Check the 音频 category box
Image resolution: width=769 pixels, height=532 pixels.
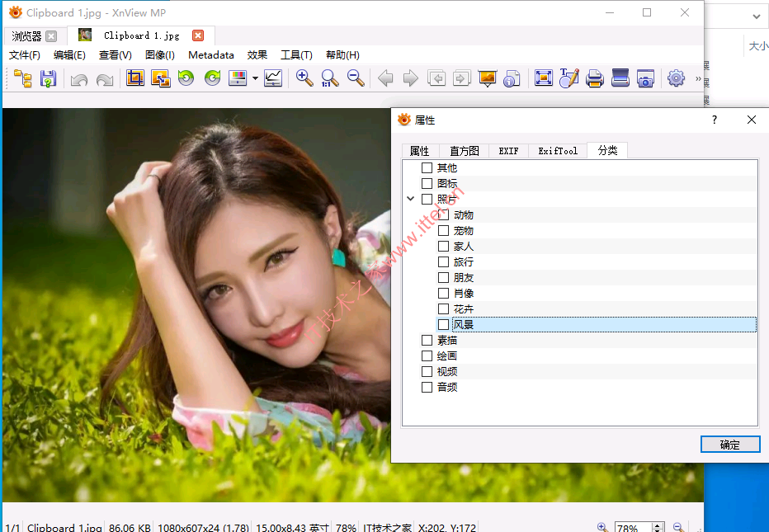(427, 388)
